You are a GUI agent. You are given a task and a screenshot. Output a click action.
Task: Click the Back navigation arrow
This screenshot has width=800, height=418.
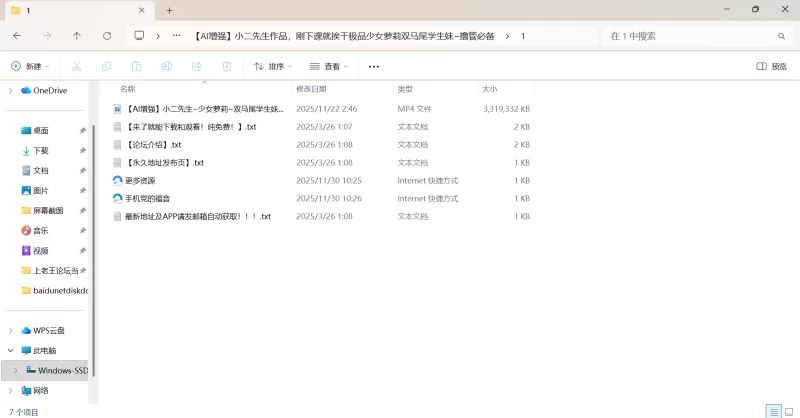coord(17,36)
